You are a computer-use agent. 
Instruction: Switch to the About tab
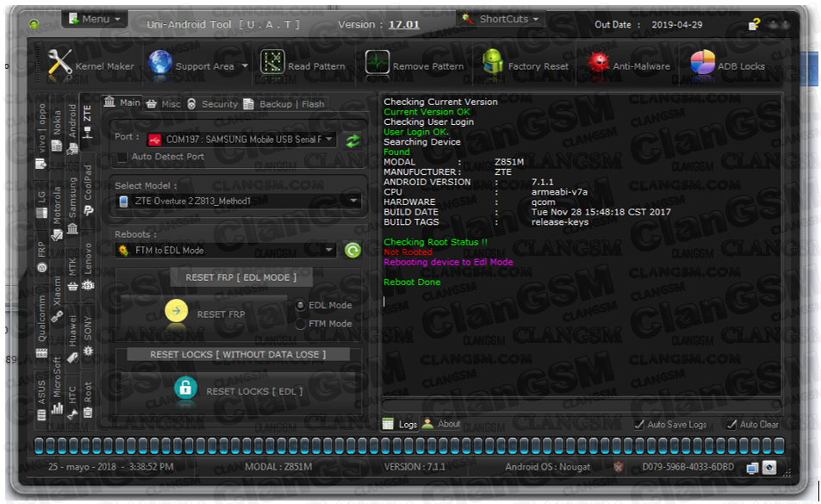[442, 424]
